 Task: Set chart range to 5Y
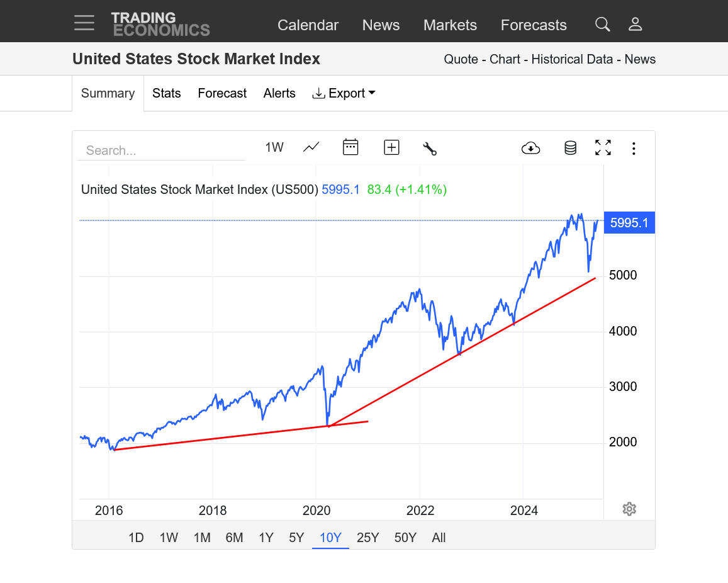(x=296, y=538)
